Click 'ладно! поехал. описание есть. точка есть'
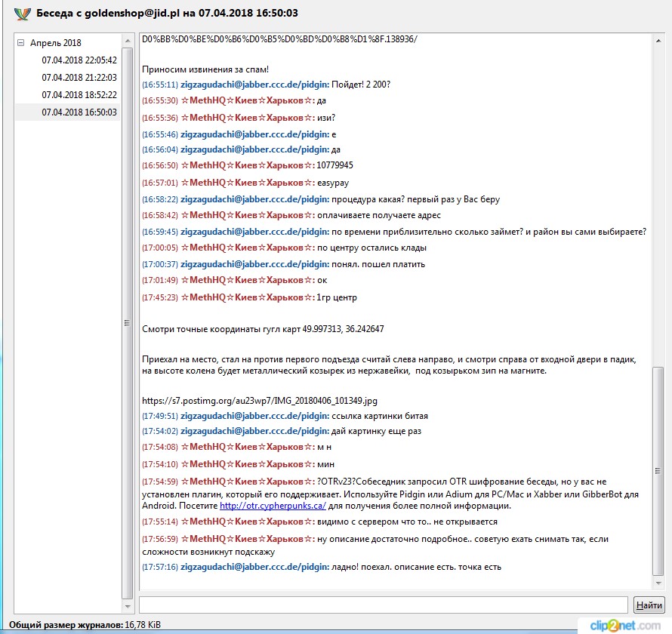The height and width of the screenshot is (634, 672). [416, 567]
